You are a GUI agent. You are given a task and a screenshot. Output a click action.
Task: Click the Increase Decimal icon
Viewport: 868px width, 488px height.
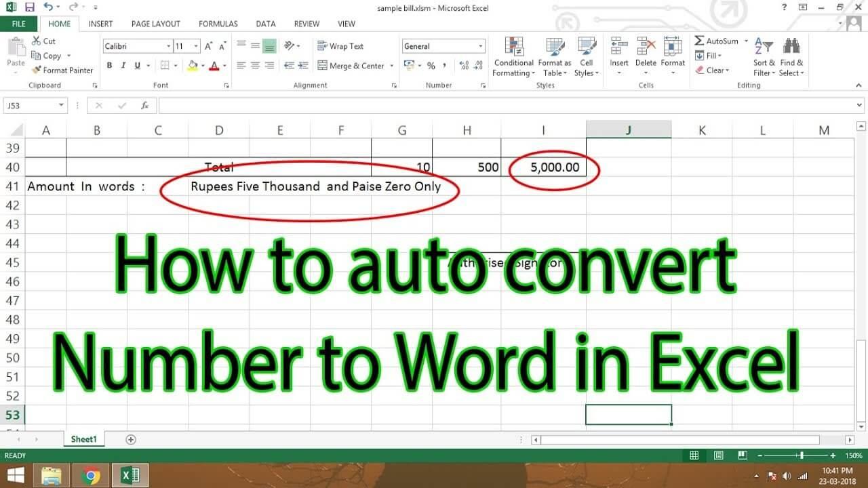[464, 65]
